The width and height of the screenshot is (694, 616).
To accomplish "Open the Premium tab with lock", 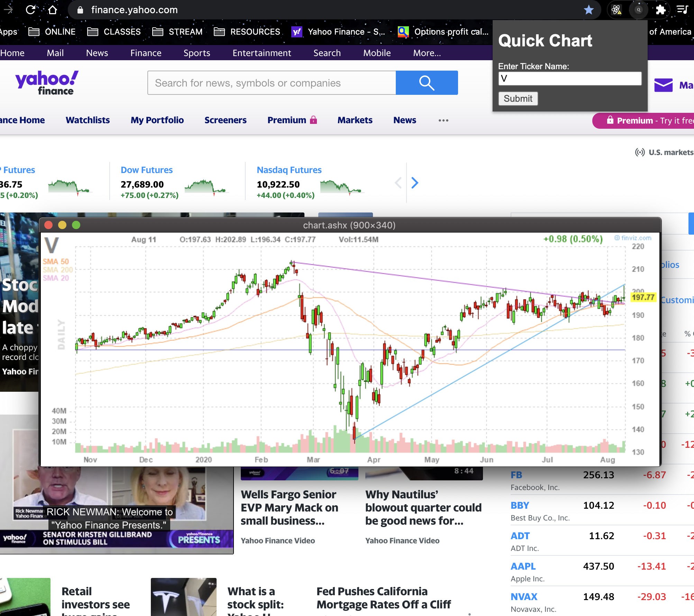I will 292,120.
